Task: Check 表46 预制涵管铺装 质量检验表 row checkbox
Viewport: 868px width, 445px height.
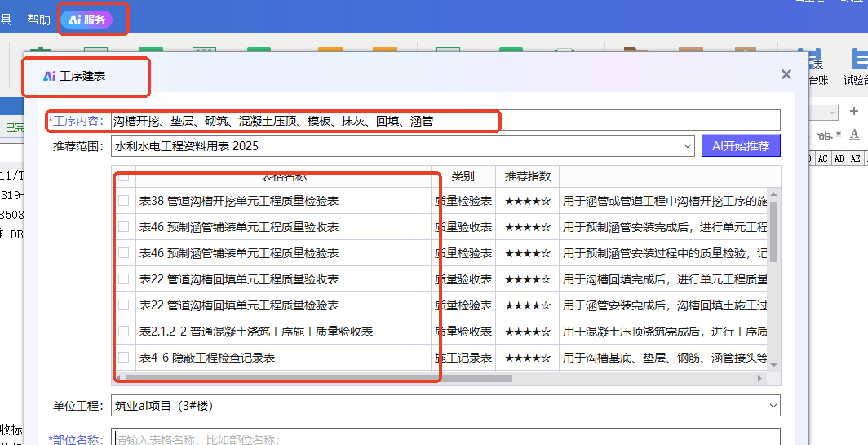Action: click(124, 252)
